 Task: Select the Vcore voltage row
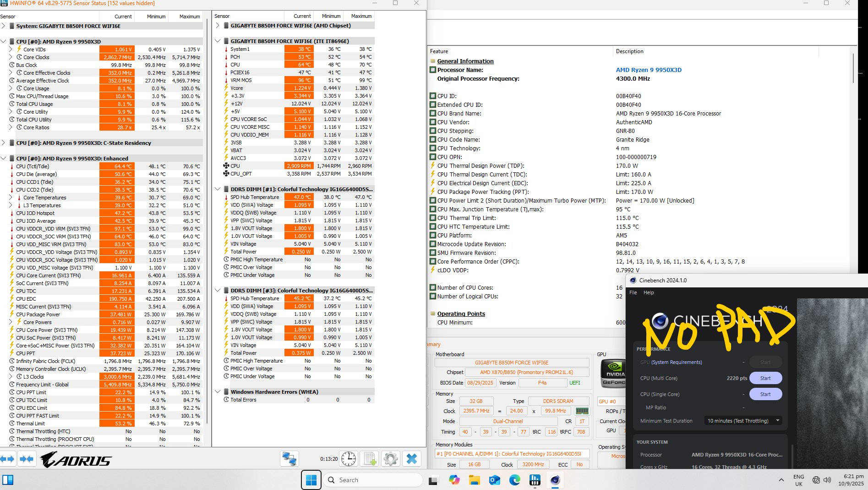(x=295, y=88)
